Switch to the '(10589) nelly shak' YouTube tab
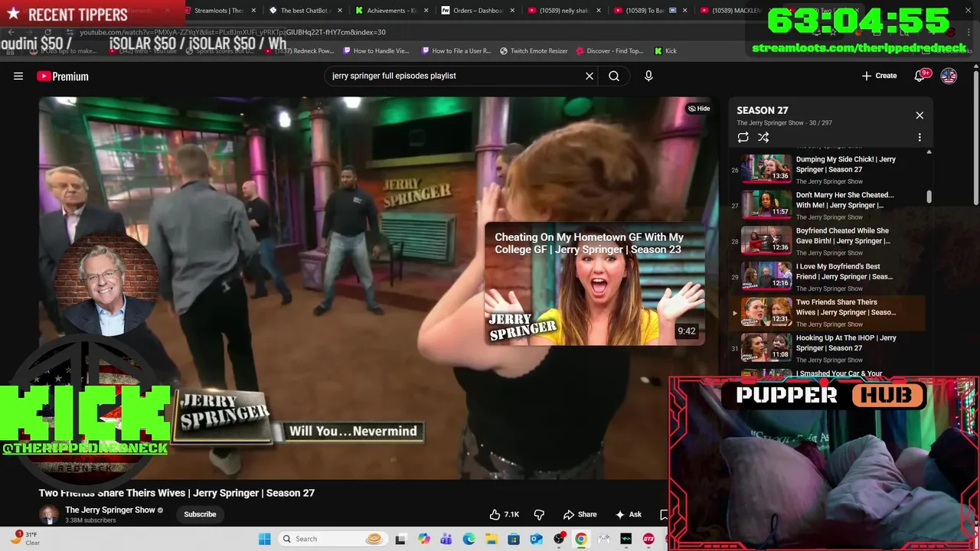Image resolution: width=980 pixels, height=551 pixels. coord(564,11)
